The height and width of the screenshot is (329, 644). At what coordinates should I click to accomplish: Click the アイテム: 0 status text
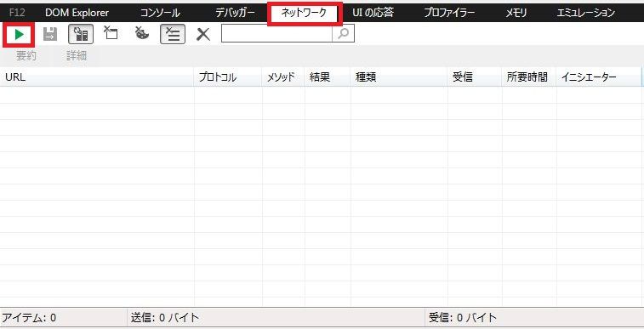pos(29,317)
